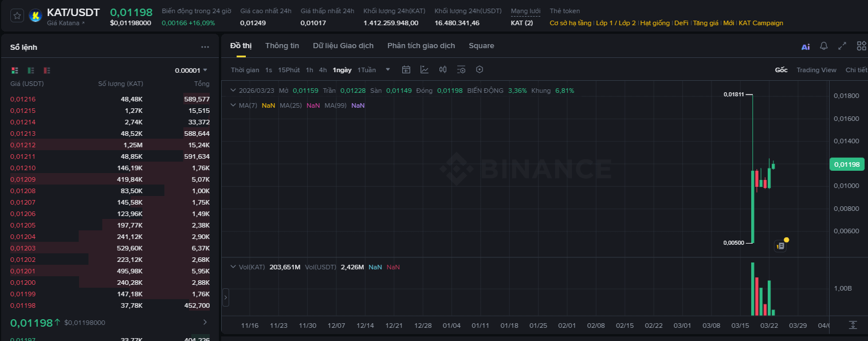The image size is (868, 341).
Task: Star KAT/USDT as a favorite
Action: pyautogui.click(x=17, y=15)
